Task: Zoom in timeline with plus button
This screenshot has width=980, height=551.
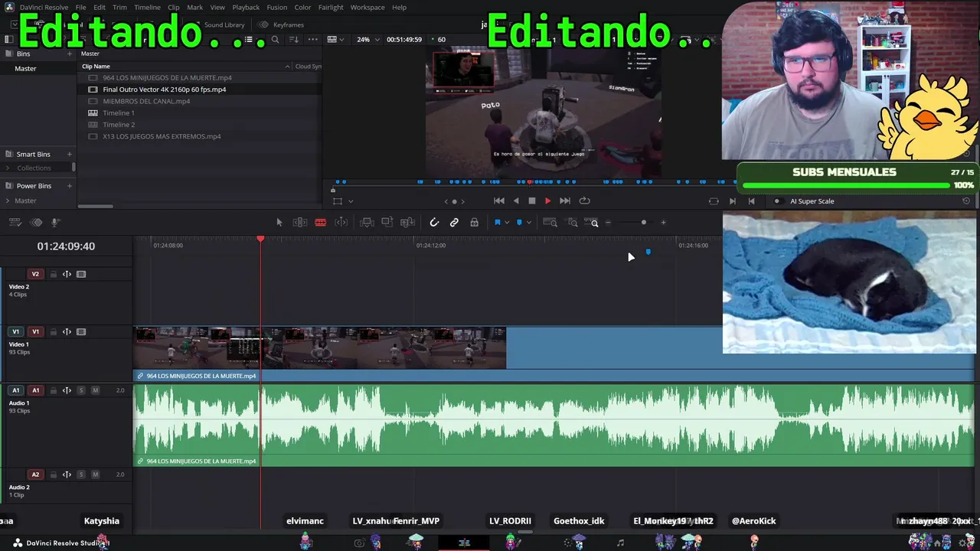Action: 664,223
